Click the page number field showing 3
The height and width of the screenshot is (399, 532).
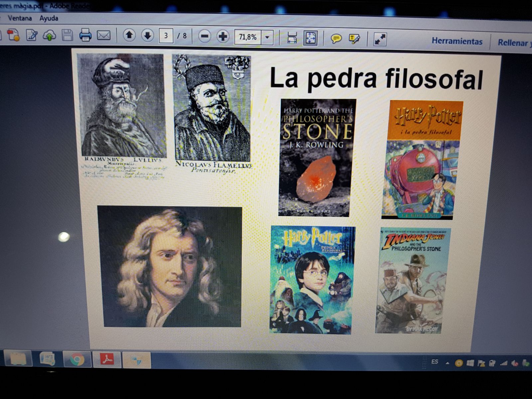tap(166, 36)
